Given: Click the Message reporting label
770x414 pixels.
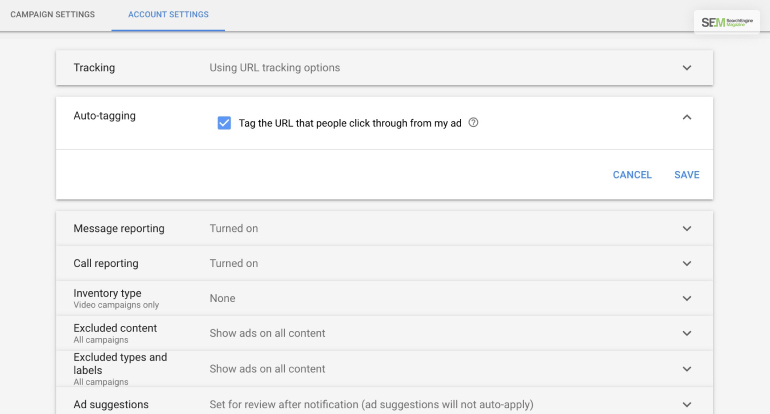Looking at the screenshot, I should pos(119,228).
